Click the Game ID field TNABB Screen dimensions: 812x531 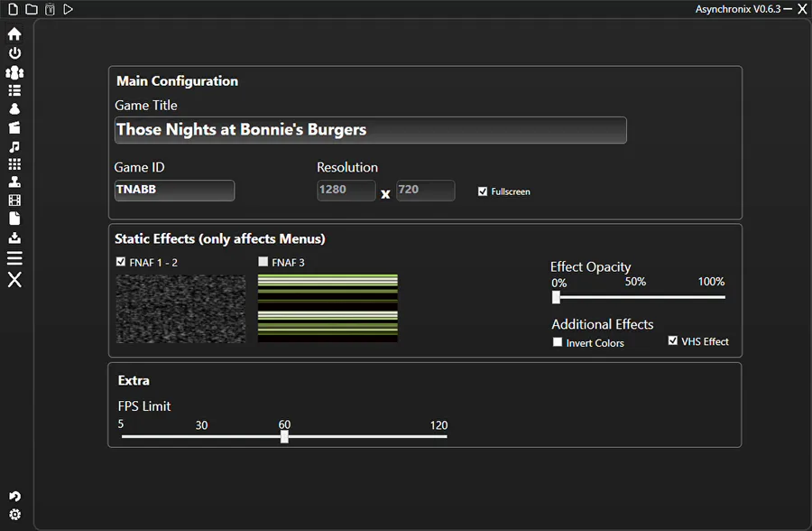[x=174, y=191]
